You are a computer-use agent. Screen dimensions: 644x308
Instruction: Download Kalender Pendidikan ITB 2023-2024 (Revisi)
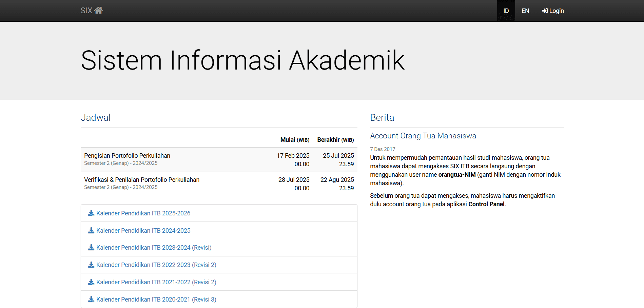tap(154, 248)
